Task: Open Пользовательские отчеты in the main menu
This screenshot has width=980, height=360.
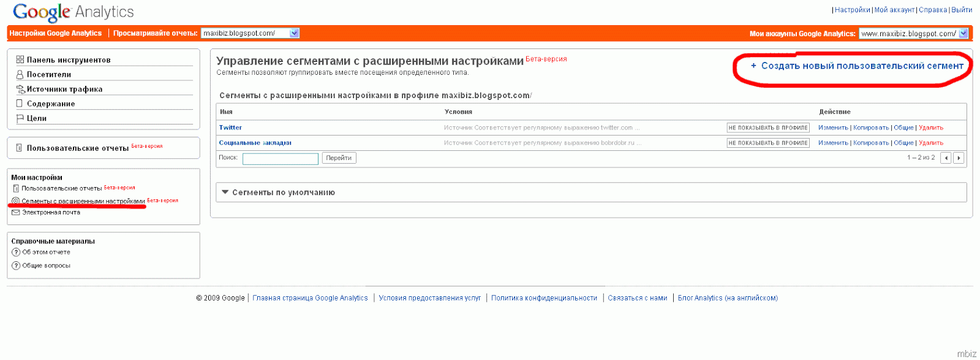Action: [78, 148]
